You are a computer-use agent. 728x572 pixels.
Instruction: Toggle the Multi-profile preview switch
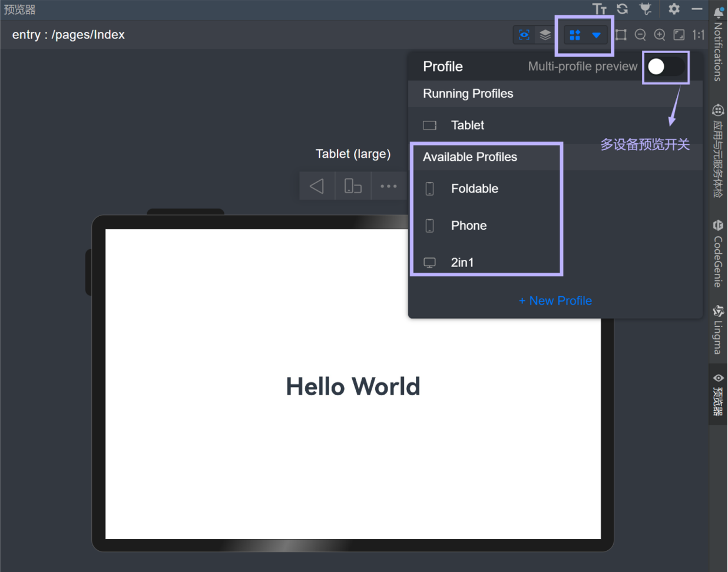pyautogui.click(x=666, y=67)
